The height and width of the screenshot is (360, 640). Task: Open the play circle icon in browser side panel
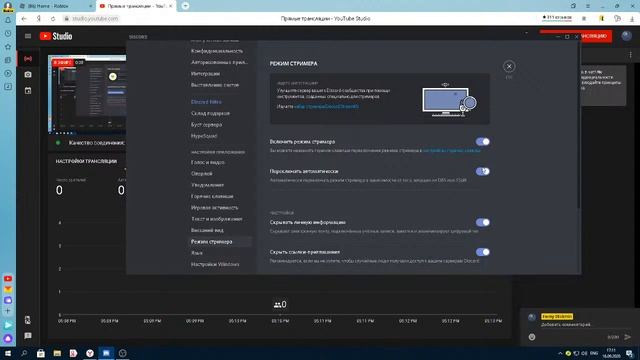tap(8, 73)
